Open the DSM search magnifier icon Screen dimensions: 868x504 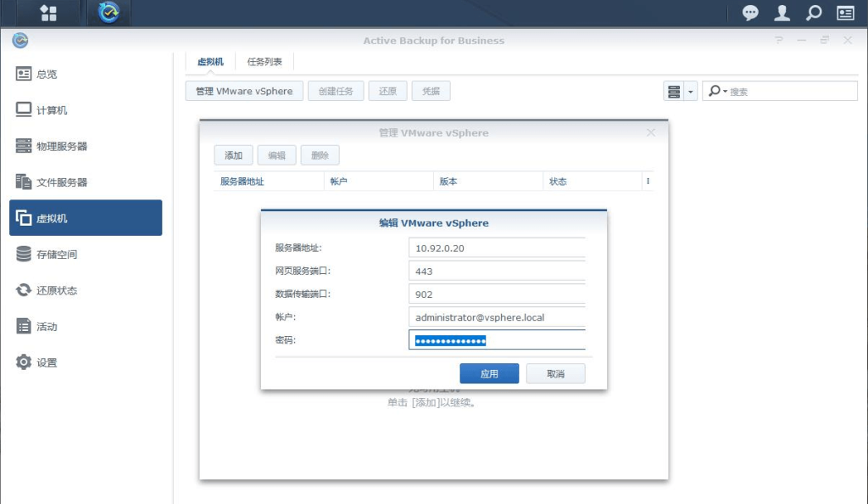coord(814,13)
